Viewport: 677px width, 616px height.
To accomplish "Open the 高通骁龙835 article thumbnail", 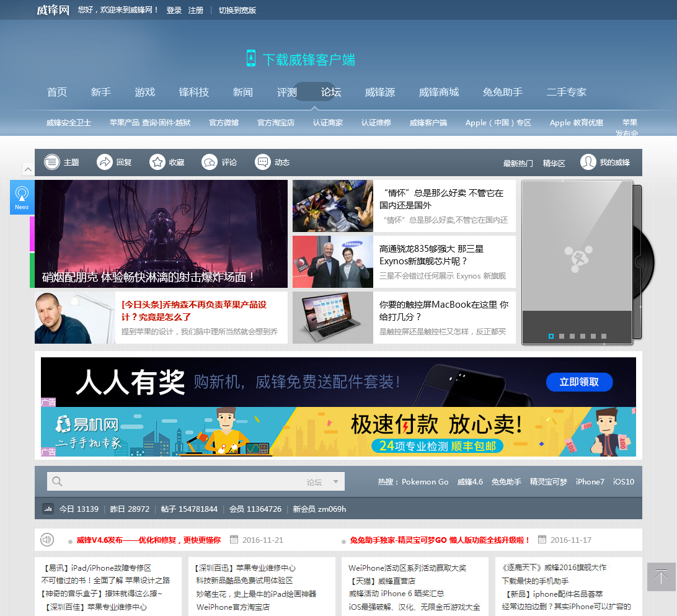I will 333,262.
